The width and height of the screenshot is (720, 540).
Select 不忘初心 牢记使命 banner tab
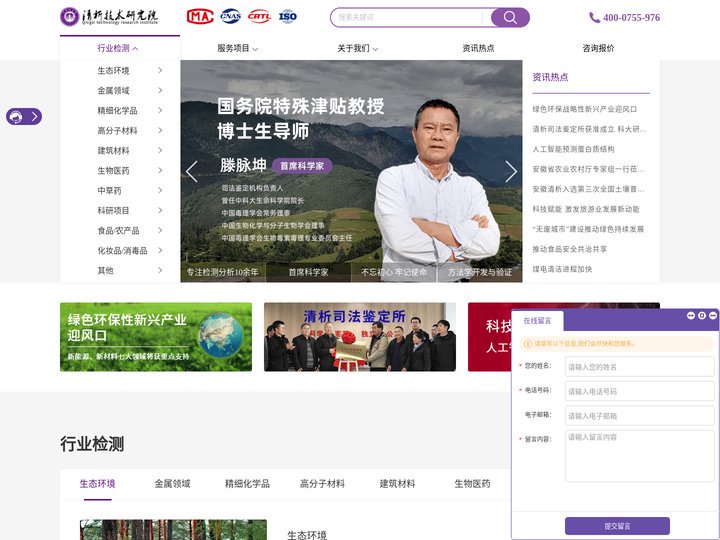point(394,272)
